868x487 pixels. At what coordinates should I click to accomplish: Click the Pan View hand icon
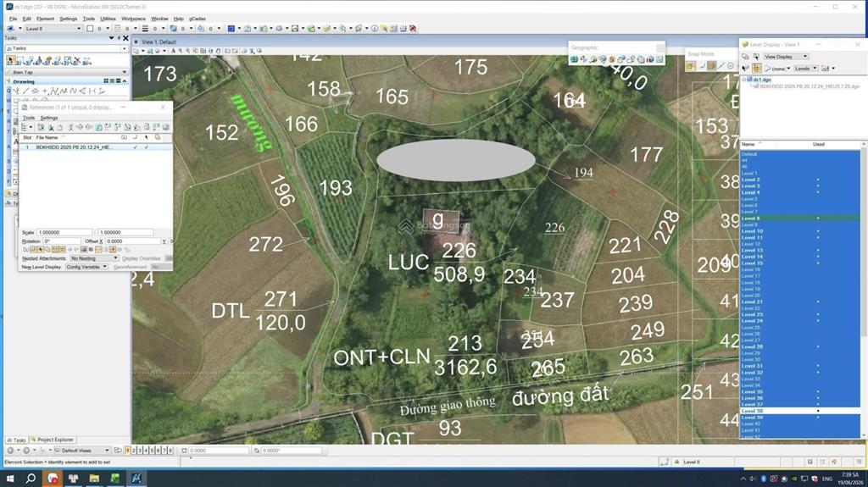pos(218,51)
